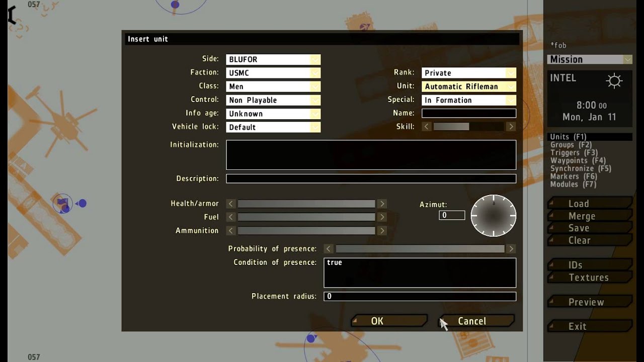Open the Faction dropdown showing USMC
644x362 pixels.
coord(273,73)
